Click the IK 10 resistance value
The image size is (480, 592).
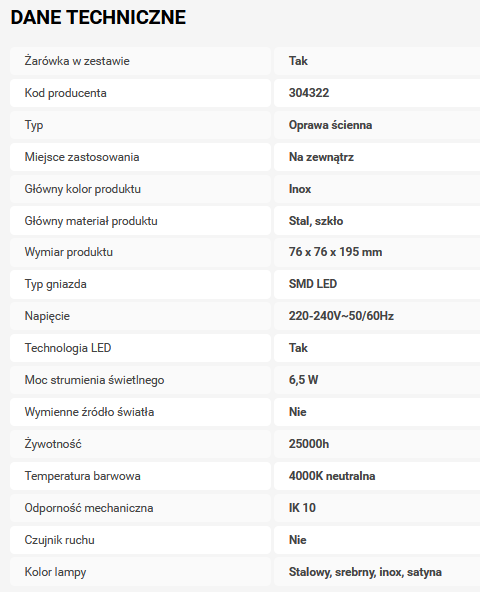coord(302,508)
